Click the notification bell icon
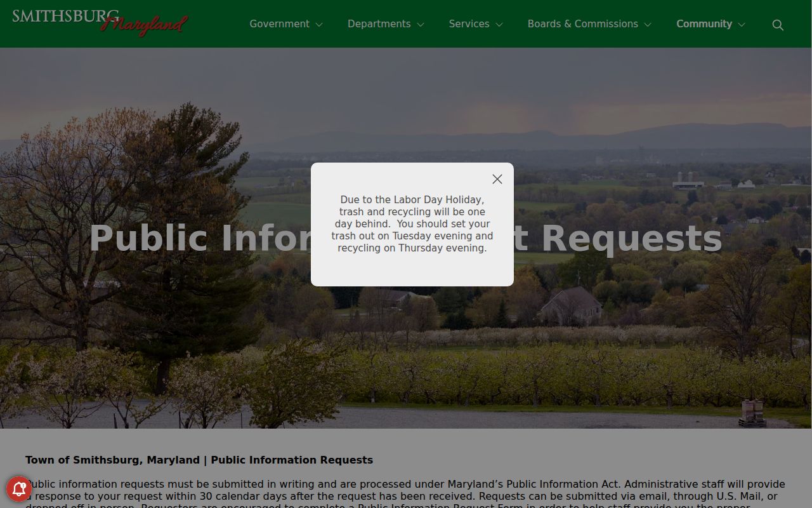Viewport: 812px width, 508px height. (19, 488)
